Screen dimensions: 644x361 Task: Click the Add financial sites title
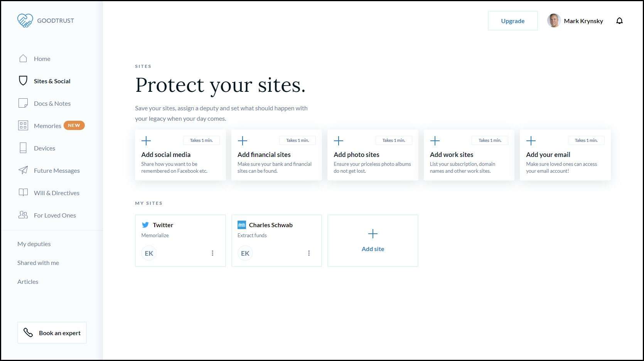click(264, 154)
